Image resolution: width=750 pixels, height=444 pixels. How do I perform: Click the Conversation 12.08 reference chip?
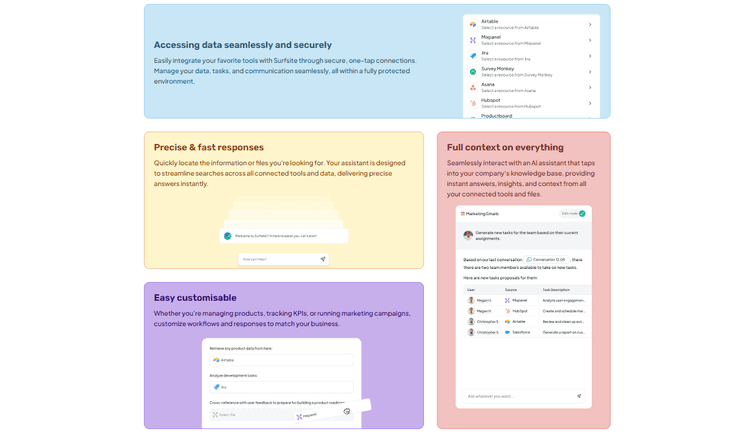click(547, 260)
